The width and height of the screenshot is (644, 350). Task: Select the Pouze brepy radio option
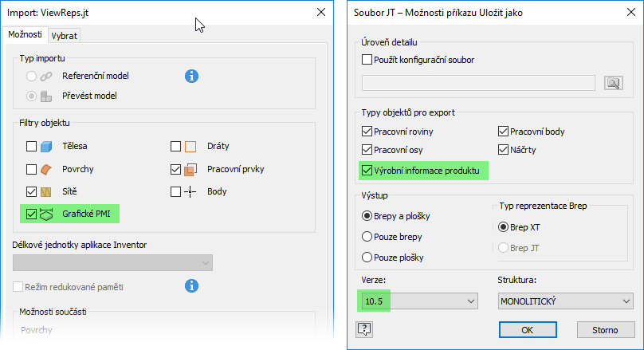pyautogui.click(x=367, y=237)
